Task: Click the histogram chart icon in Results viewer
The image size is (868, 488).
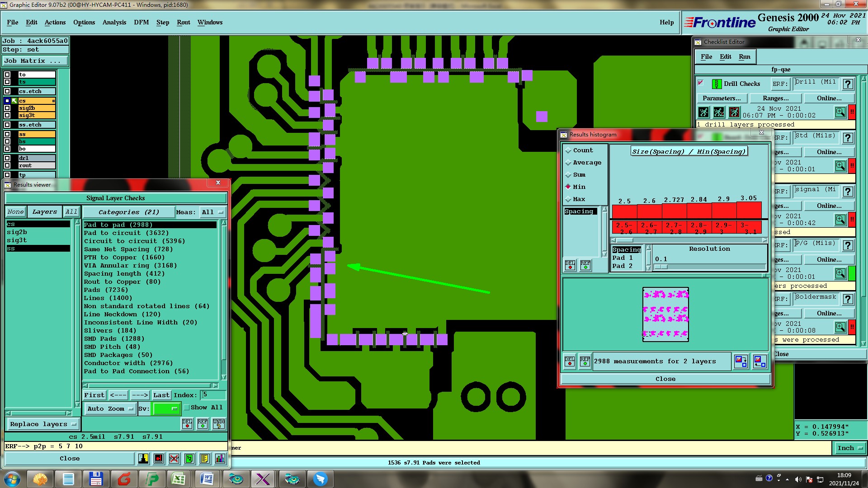Action: click(x=220, y=459)
